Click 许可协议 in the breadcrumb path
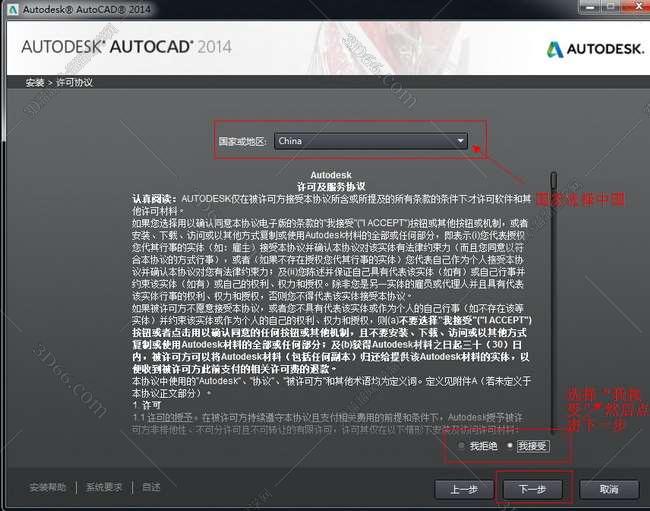The height and width of the screenshot is (511, 650). [71, 82]
